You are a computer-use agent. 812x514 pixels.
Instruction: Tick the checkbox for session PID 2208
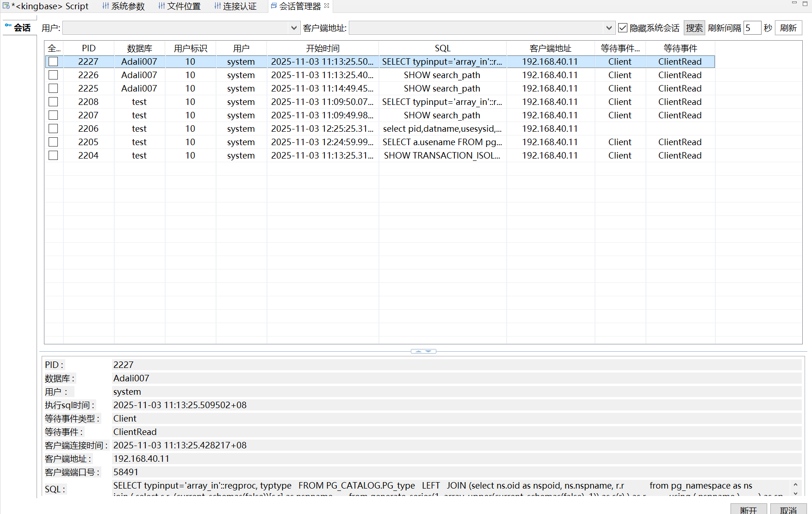pos(53,102)
